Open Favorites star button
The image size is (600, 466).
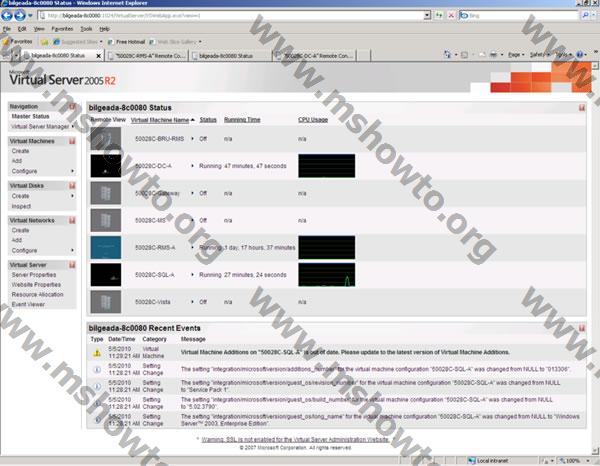pyautogui.click(x=18, y=41)
